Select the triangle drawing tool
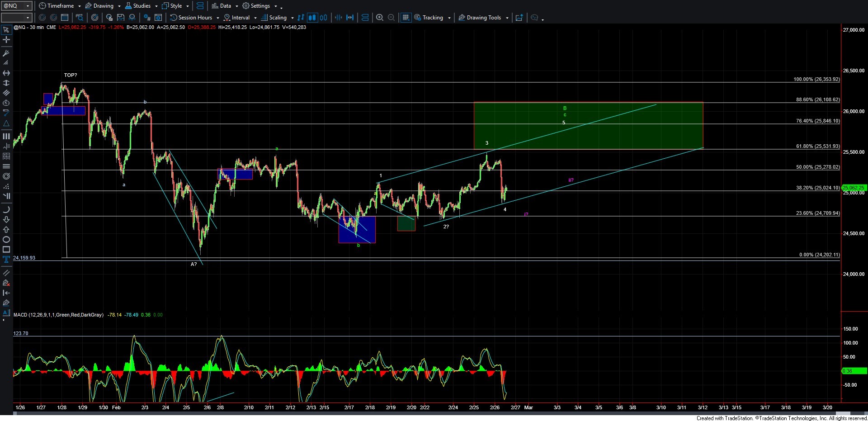This screenshot has width=868, height=421. 6,123
